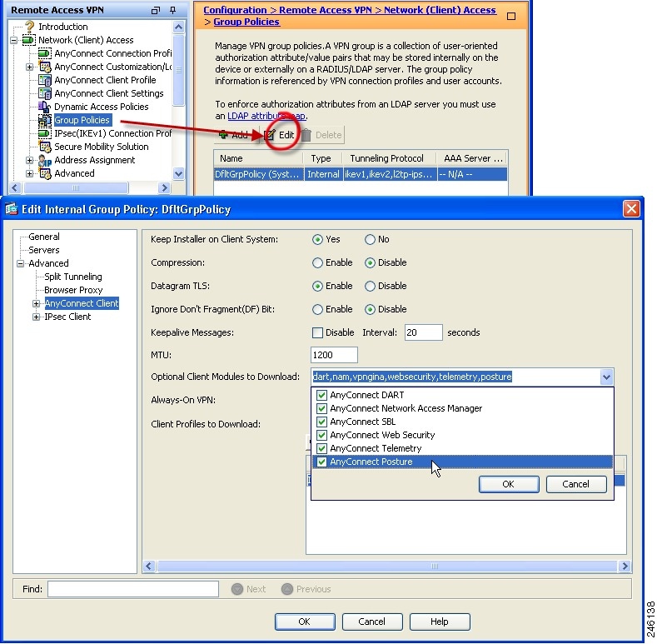Viewport: 657px width, 644px height.
Task: Click right arrow of policy dialog horizontal scrollbar
Action: [x=625, y=567]
